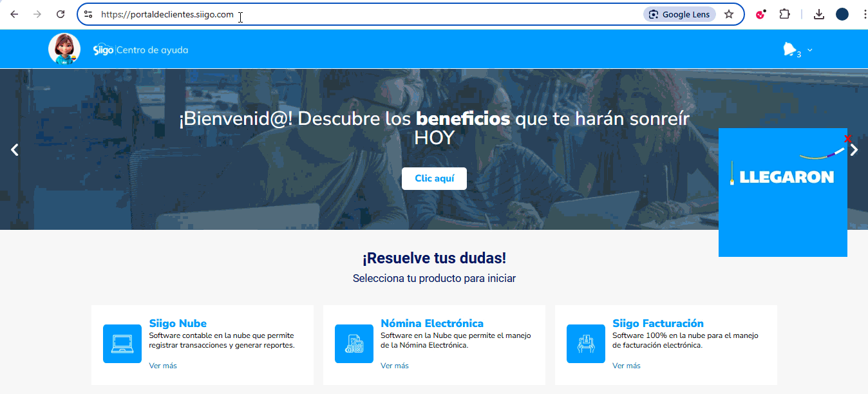Click "Ver más" under Siigo Nube
This screenshot has height=394, width=868.
[163, 366]
